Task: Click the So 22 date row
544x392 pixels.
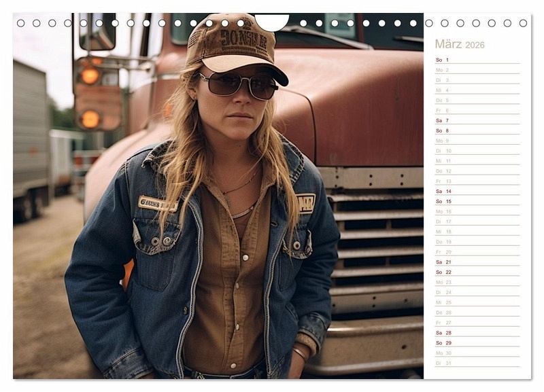Action: tap(477, 272)
